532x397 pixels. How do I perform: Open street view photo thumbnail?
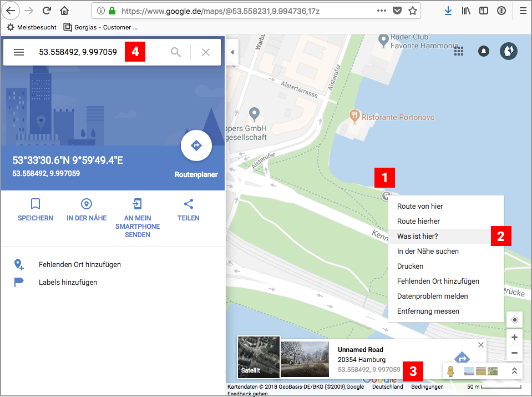click(x=305, y=359)
